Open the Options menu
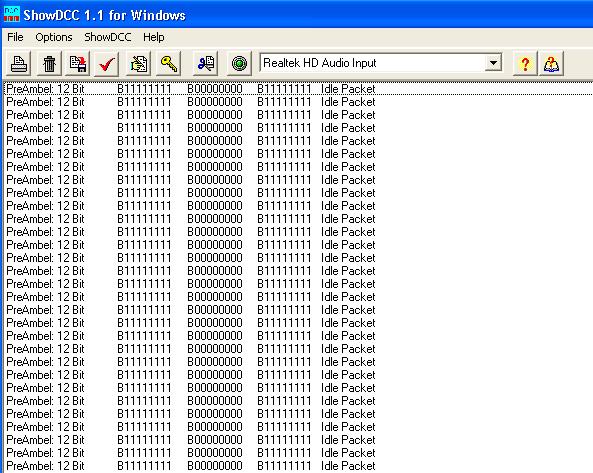The height and width of the screenshot is (473, 593). point(54,37)
